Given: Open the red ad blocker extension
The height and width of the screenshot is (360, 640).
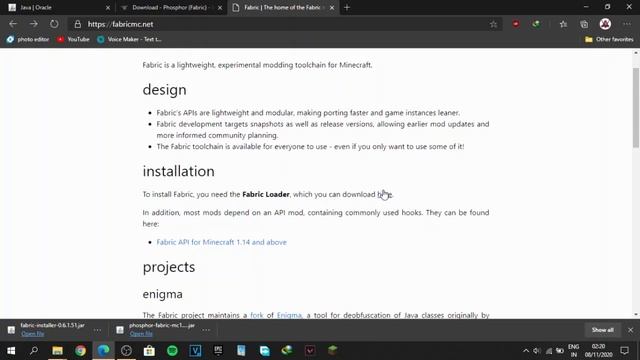Looking at the screenshot, I should click(516, 24).
